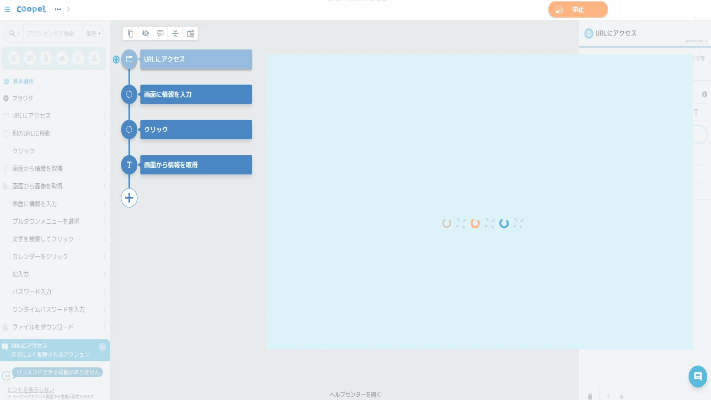The width and height of the screenshot is (711, 400).
Task: Move step down with the down arrow
Action: pyautogui.click(x=622, y=396)
